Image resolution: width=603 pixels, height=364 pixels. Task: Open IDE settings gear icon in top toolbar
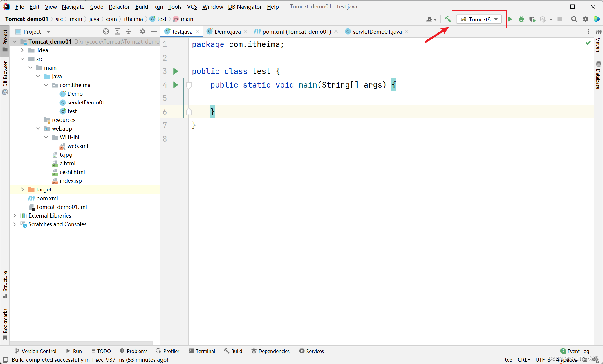tap(586, 19)
